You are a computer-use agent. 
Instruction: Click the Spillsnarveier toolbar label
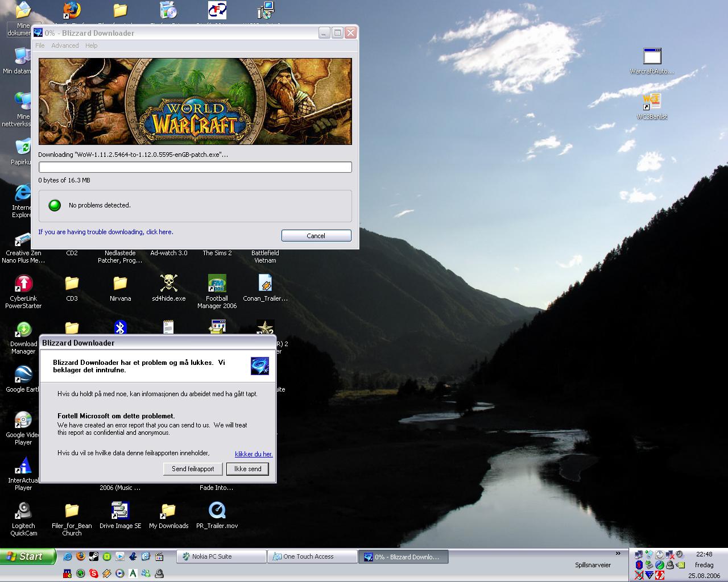click(x=593, y=565)
